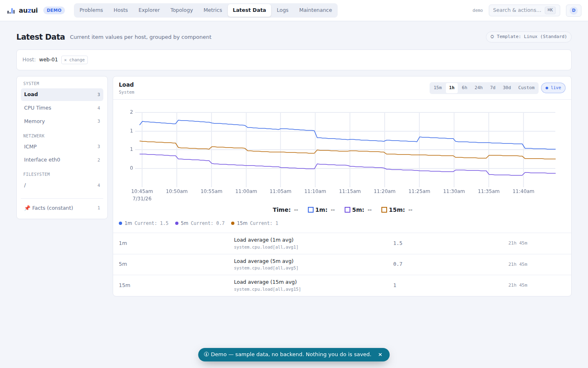
Task: Open the Metrics tab
Action: [213, 10]
